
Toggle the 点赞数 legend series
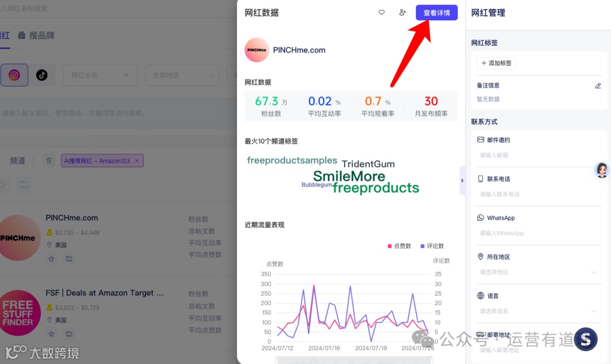(x=399, y=246)
